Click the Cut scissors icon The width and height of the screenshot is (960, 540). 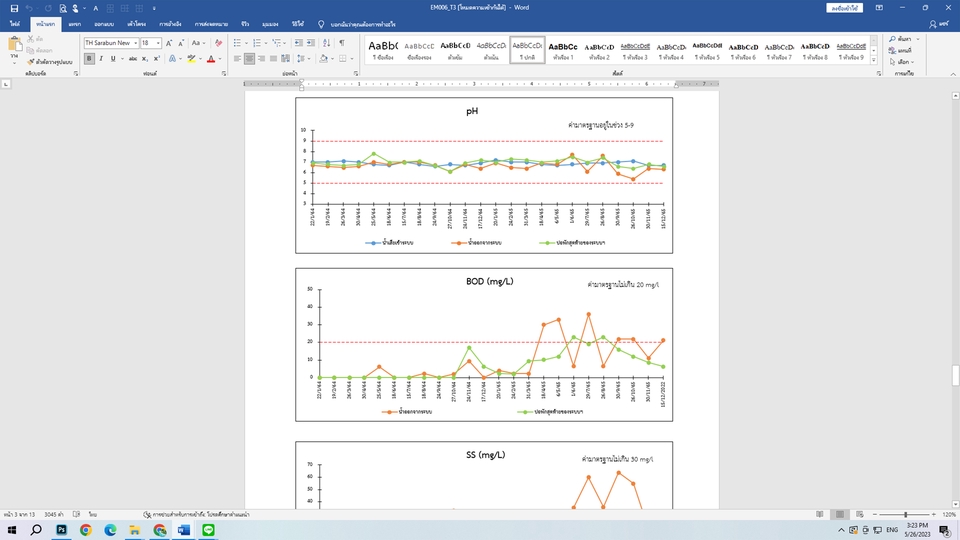tap(31, 39)
